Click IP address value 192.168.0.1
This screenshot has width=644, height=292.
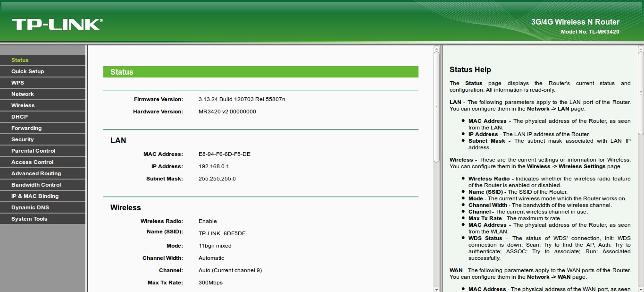tap(214, 166)
